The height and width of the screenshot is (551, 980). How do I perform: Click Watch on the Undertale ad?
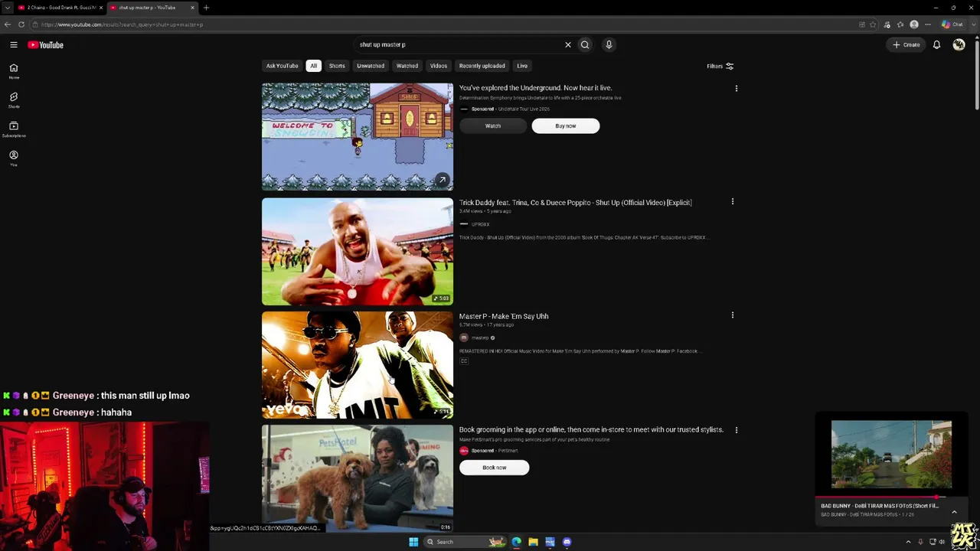(x=493, y=126)
